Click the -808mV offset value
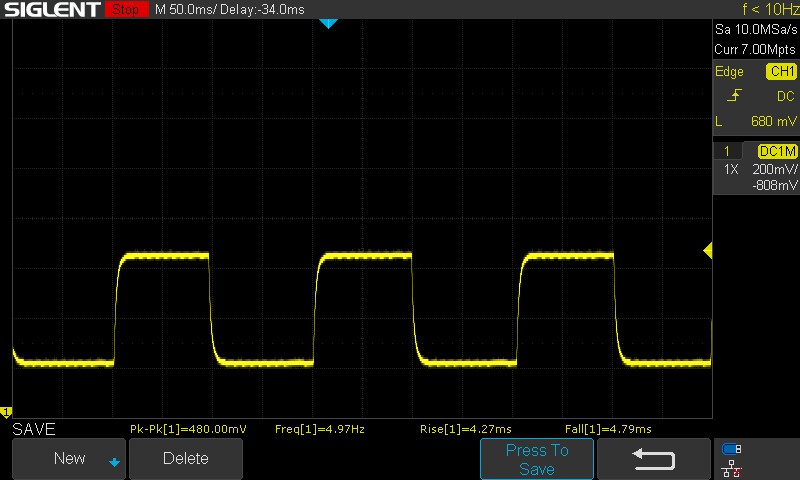Viewport: 800px width, 480px height. tap(774, 185)
